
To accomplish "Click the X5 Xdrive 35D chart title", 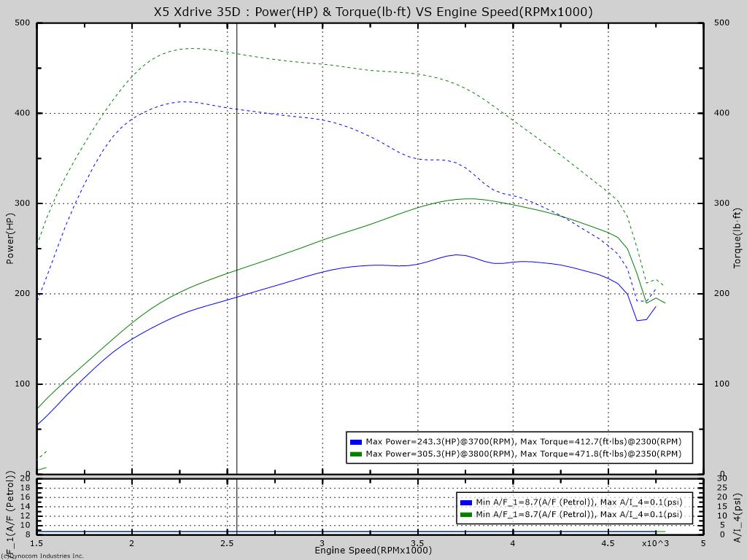I will (373, 12).
